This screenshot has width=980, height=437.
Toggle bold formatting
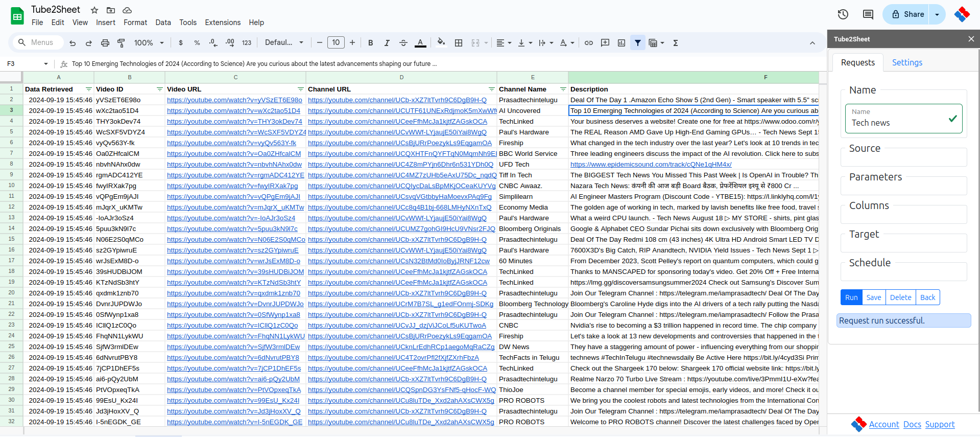point(371,43)
